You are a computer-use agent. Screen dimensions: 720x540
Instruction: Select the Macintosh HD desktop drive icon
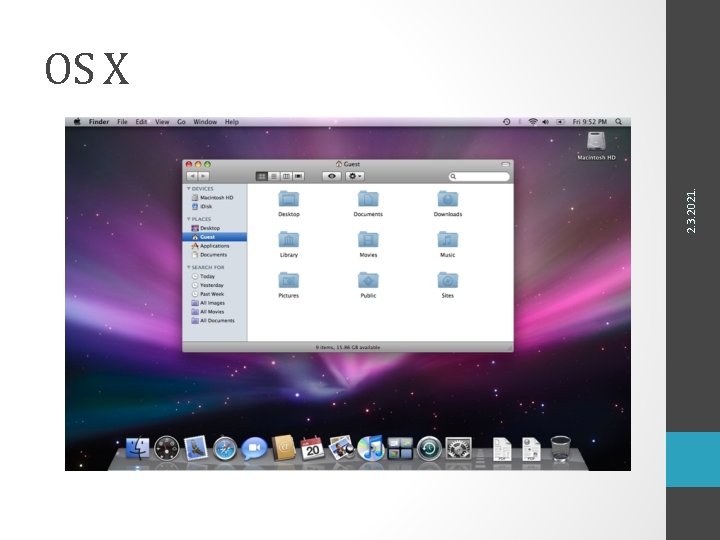pos(596,141)
